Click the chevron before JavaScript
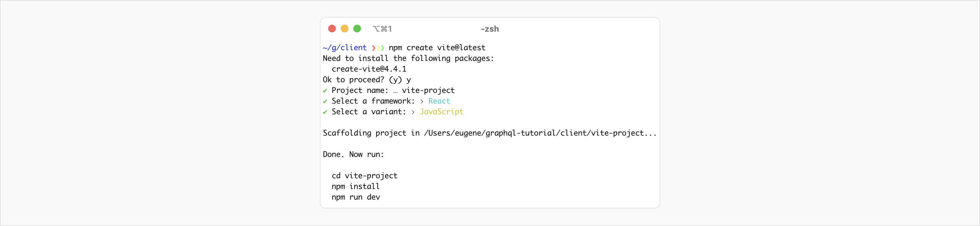 click(413, 112)
